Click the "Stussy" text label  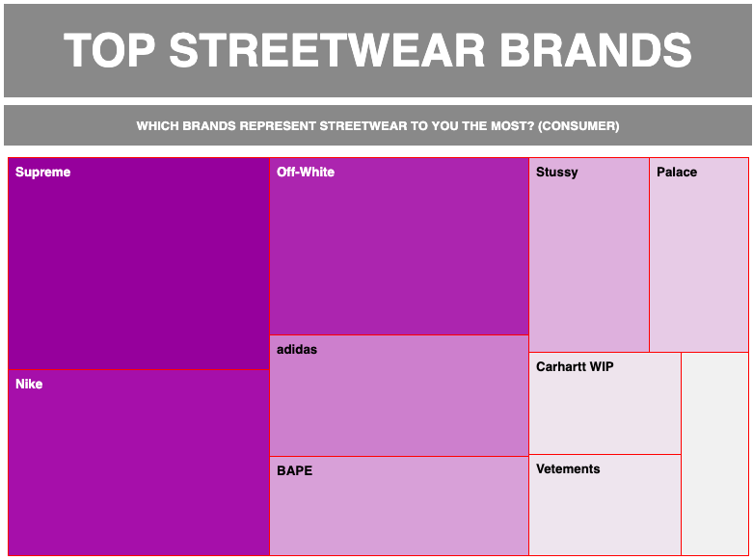pos(557,173)
